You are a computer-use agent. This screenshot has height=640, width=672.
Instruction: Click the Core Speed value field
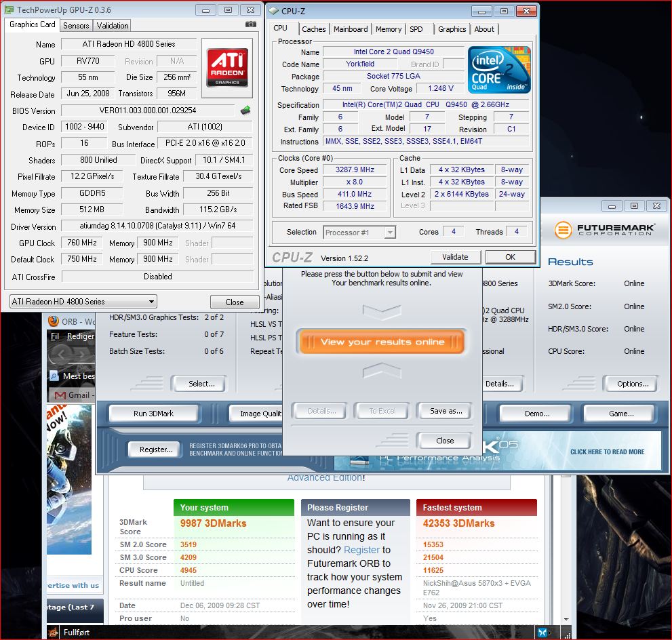coord(355,169)
